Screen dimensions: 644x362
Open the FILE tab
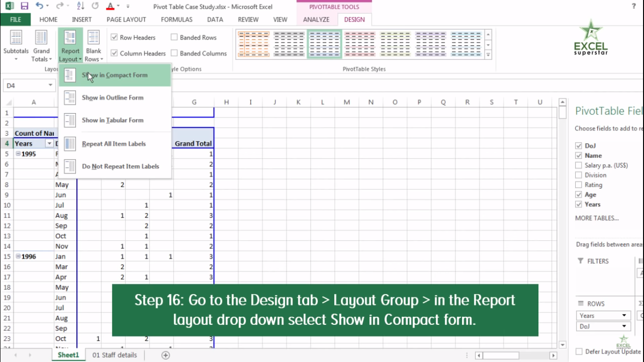click(x=16, y=19)
